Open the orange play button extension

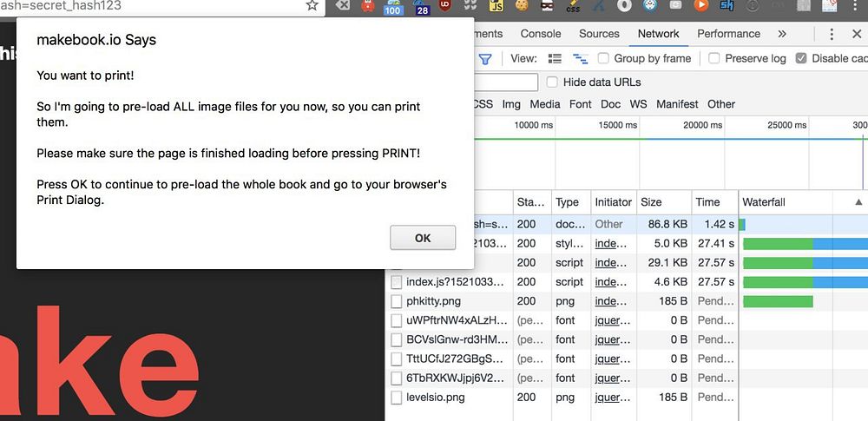point(700,5)
